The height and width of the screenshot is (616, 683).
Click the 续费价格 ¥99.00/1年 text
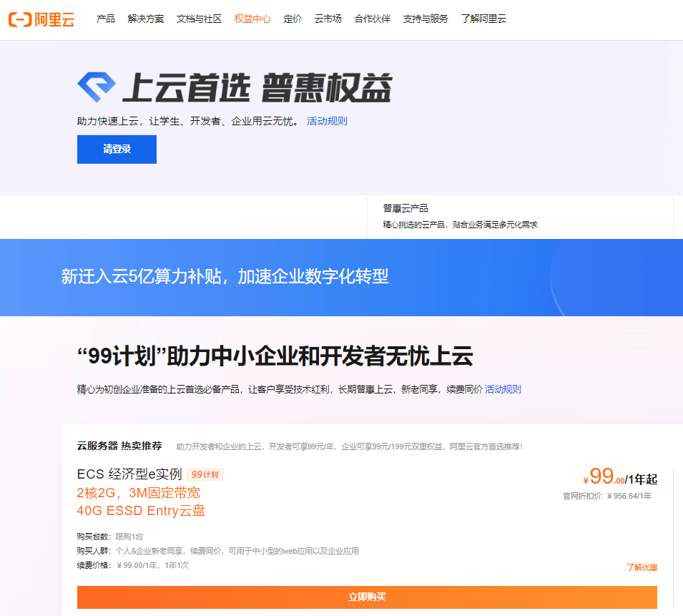pyautogui.click(x=133, y=565)
